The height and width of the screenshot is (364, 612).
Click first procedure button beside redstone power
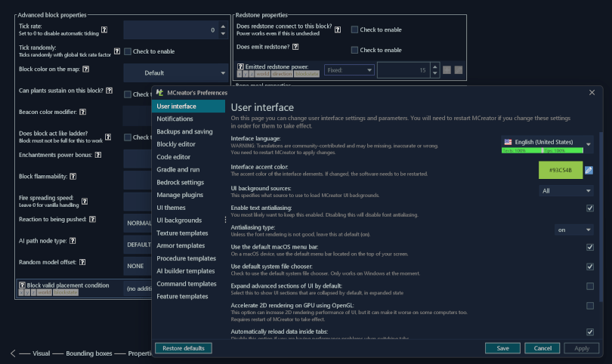coord(447,69)
